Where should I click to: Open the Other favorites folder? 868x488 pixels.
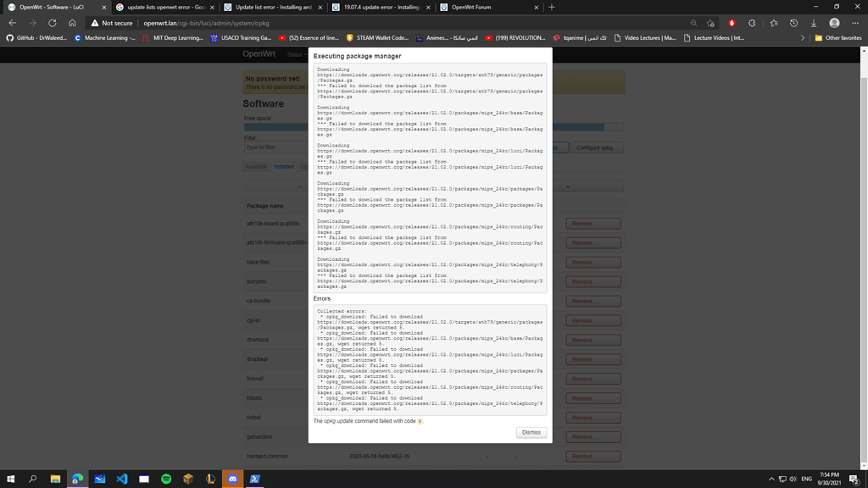tap(838, 37)
